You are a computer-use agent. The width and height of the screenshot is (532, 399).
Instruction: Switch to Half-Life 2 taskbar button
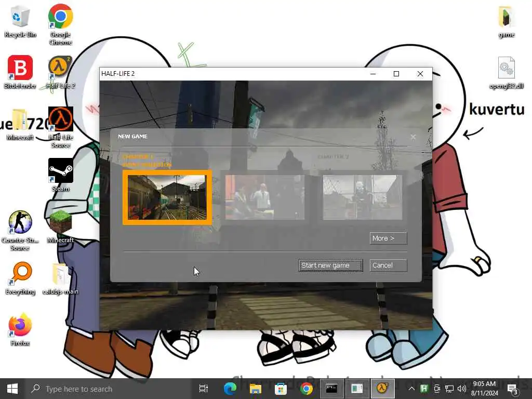[382, 389]
